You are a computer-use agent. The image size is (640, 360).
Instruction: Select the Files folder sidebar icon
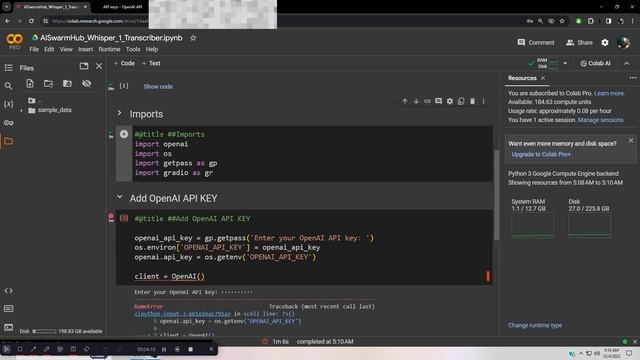pyautogui.click(x=8, y=141)
